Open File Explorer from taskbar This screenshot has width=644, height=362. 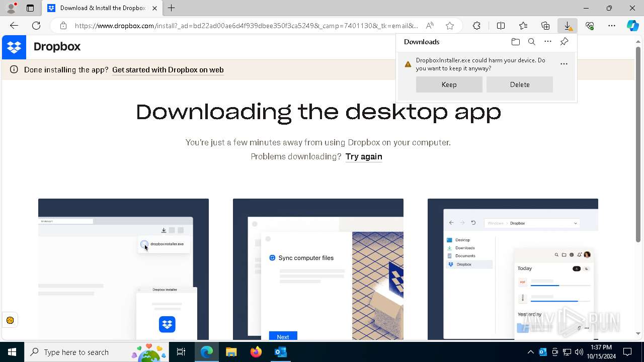[231, 352]
